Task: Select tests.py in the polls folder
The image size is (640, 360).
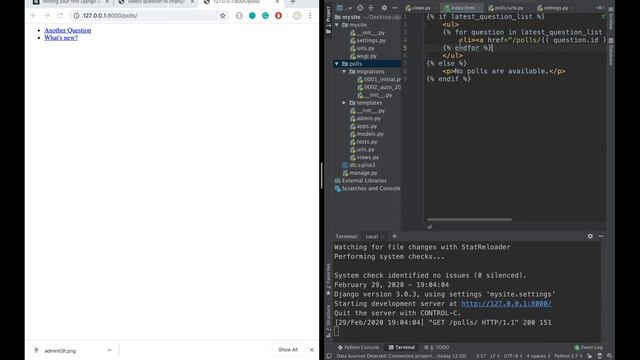Action: coord(364,142)
